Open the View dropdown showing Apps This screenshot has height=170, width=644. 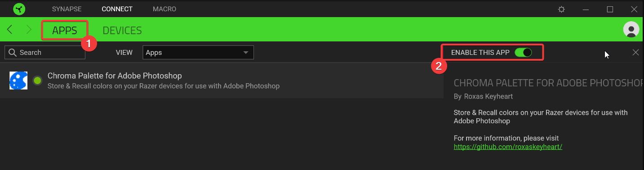(198, 53)
